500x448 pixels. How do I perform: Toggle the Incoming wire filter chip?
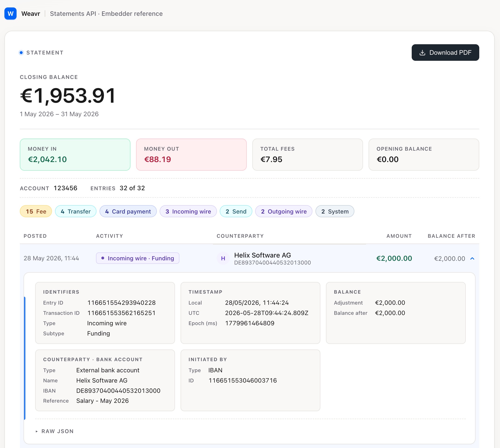click(188, 211)
